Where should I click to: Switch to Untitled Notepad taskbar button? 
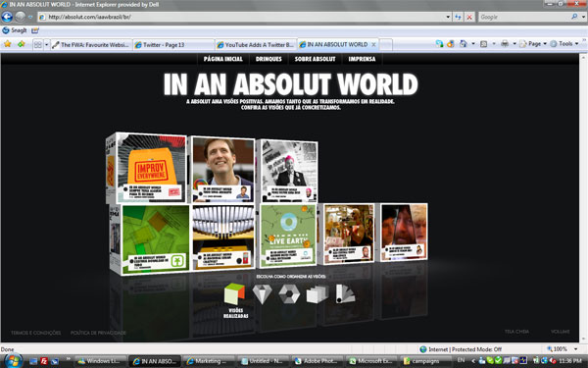tap(264, 361)
